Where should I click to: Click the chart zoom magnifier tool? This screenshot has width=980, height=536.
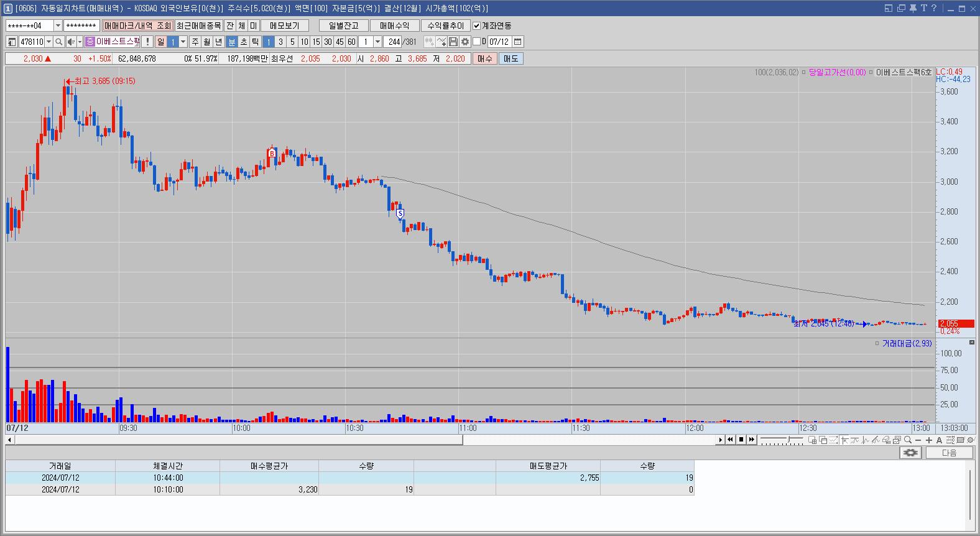[x=907, y=440]
